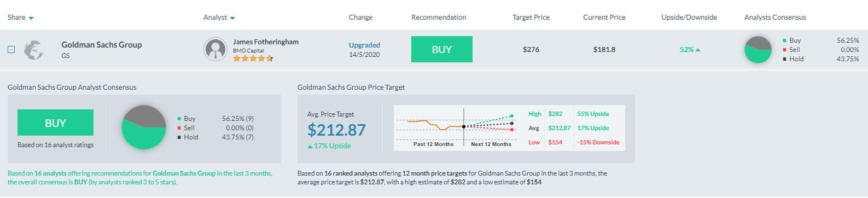The width and height of the screenshot is (868, 198).
Task: Click the analyst five-star rating
Action: point(253,59)
